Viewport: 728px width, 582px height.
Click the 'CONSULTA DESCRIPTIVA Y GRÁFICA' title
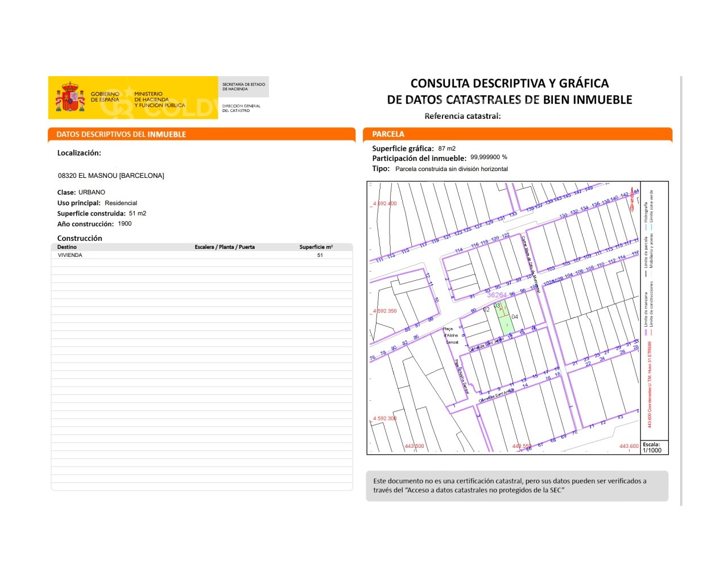(x=510, y=84)
